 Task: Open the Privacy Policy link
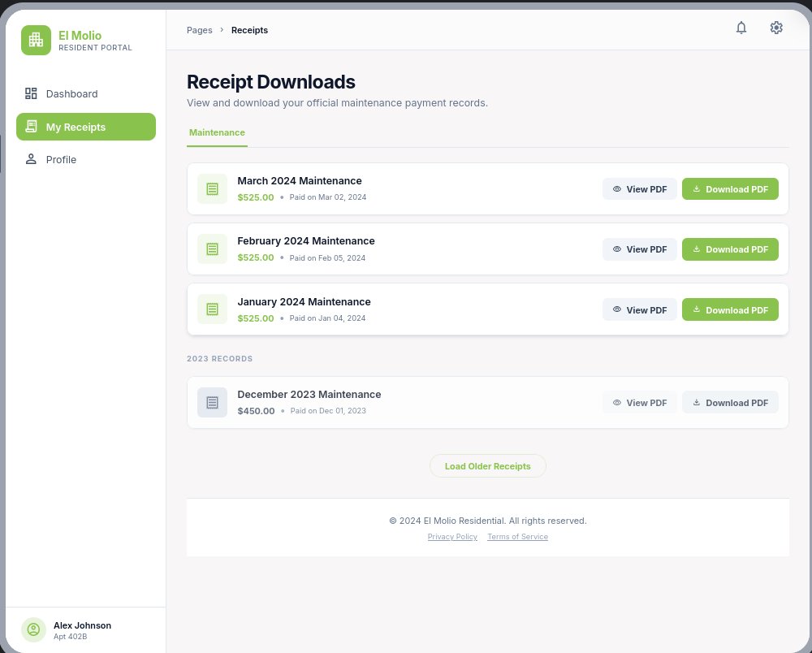(x=452, y=537)
